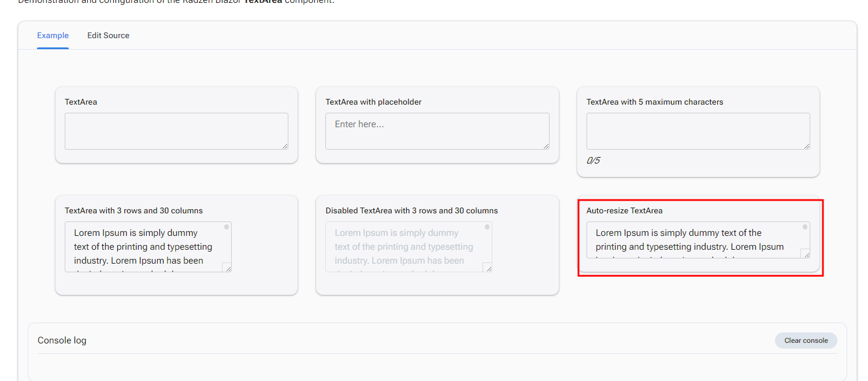
Task: Click scrollbar thumb in Auto-resize TextArea
Action: [805, 227]
